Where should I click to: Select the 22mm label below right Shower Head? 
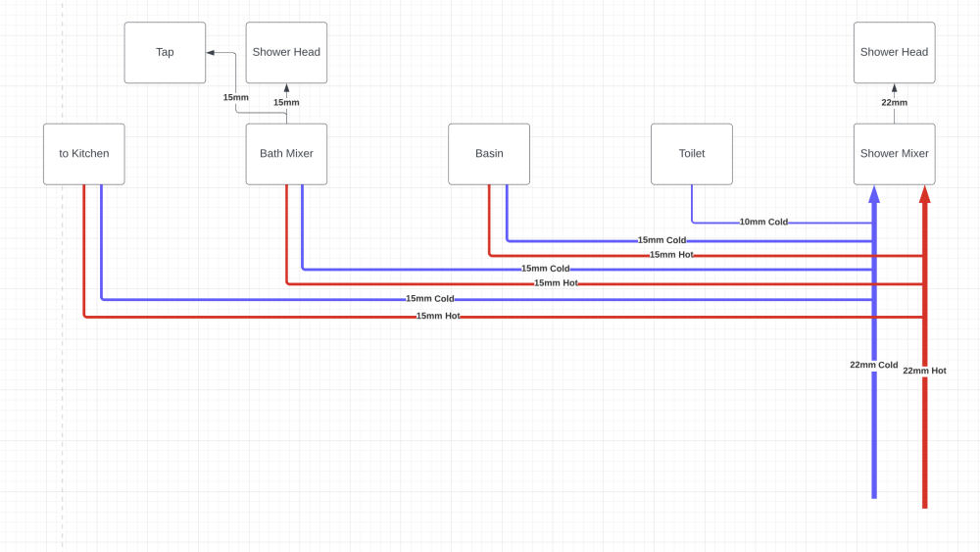pyautogui.click(x=895, y=103)
